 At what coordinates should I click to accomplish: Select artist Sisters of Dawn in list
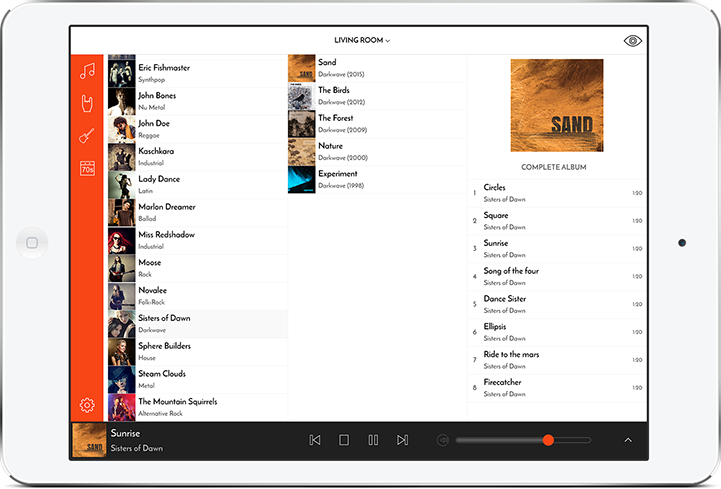click(197, 323)
